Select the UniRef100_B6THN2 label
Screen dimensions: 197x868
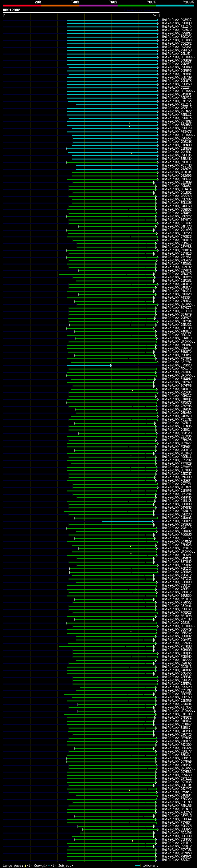pos(176,121)
